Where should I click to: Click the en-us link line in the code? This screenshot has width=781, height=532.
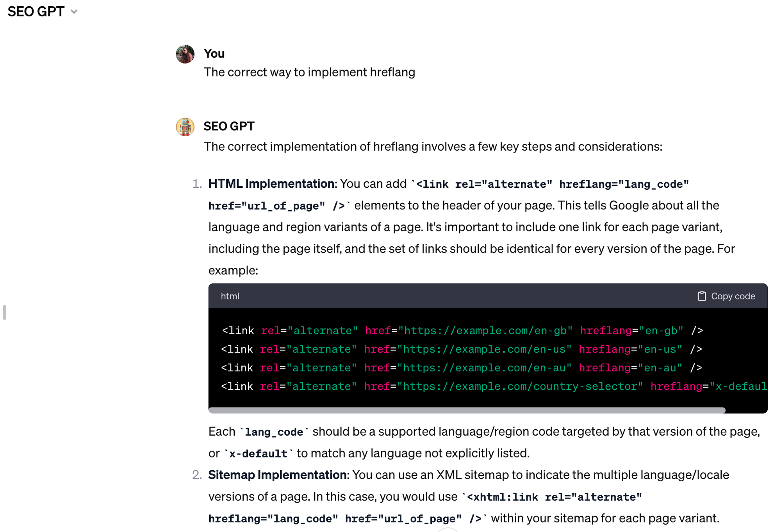tap(461, 349)
